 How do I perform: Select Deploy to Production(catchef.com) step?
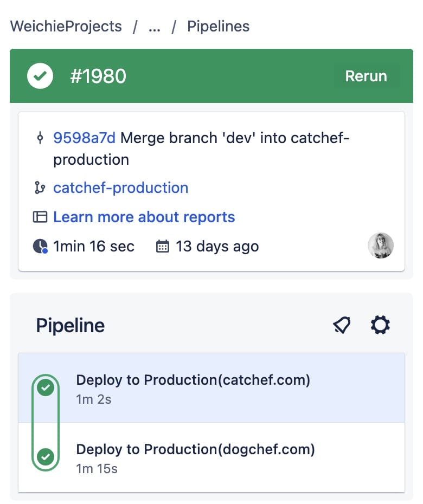pyautogui.click(x=211, y=387)
